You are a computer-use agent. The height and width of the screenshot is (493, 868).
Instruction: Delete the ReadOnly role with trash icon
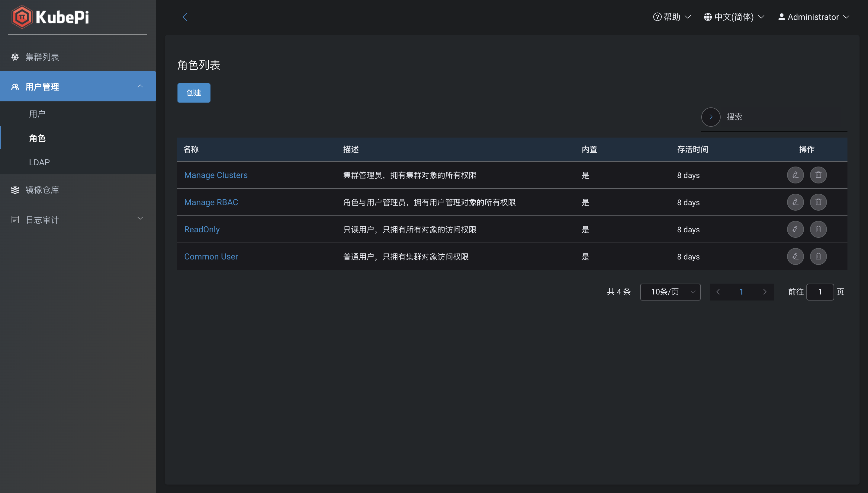[x=818, y=229]
